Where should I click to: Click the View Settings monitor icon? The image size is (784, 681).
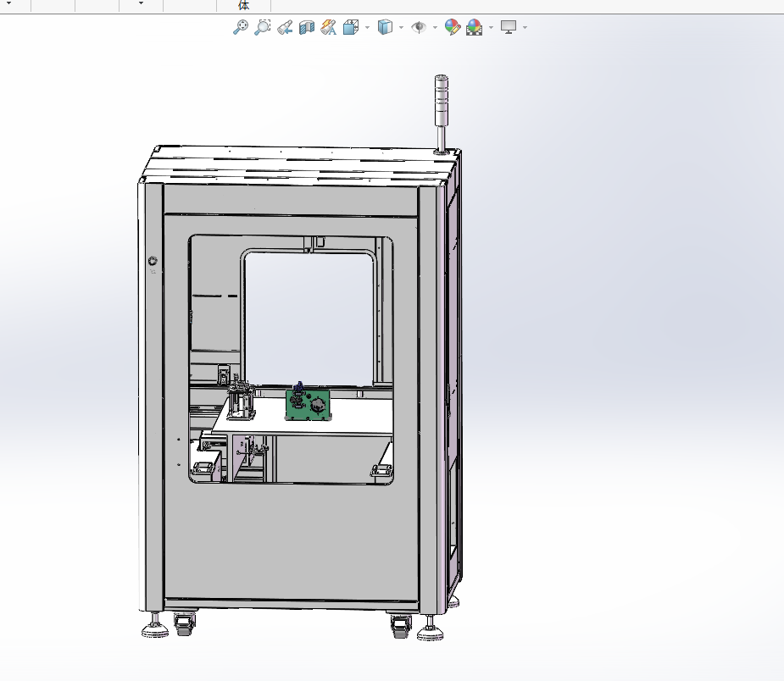tap(509, 27)
